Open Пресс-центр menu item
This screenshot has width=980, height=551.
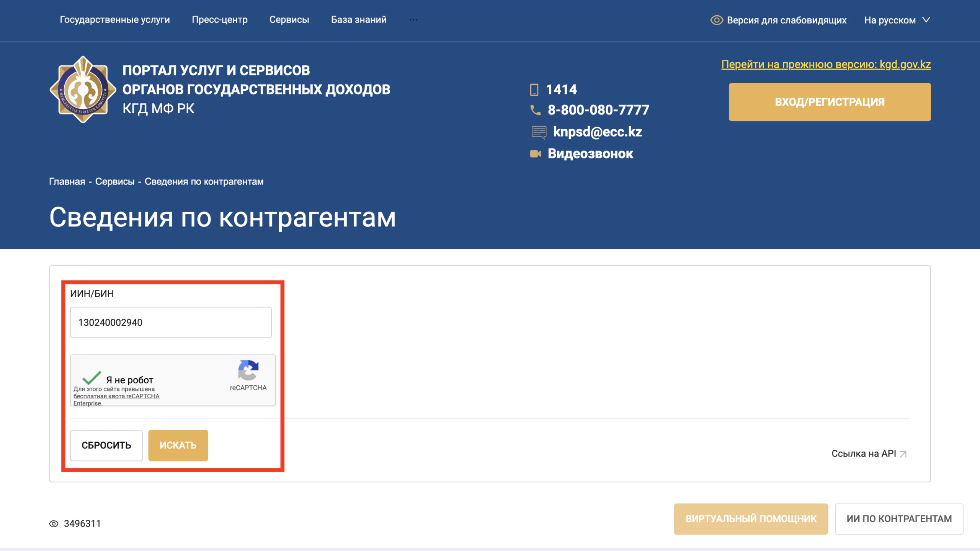(220, 20)
